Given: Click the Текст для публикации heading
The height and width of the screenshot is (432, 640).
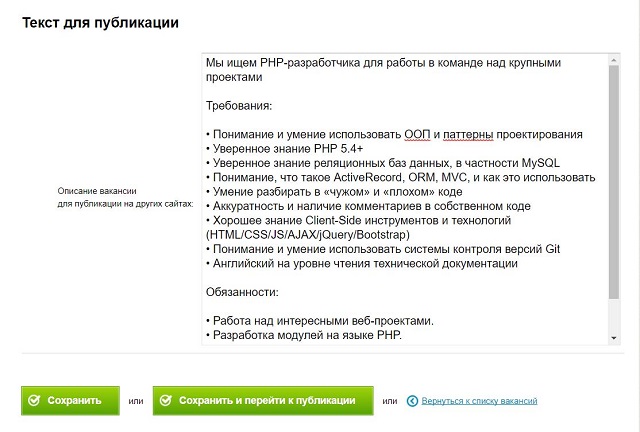Looking at the screenshot, I should [x=100, y=22].
